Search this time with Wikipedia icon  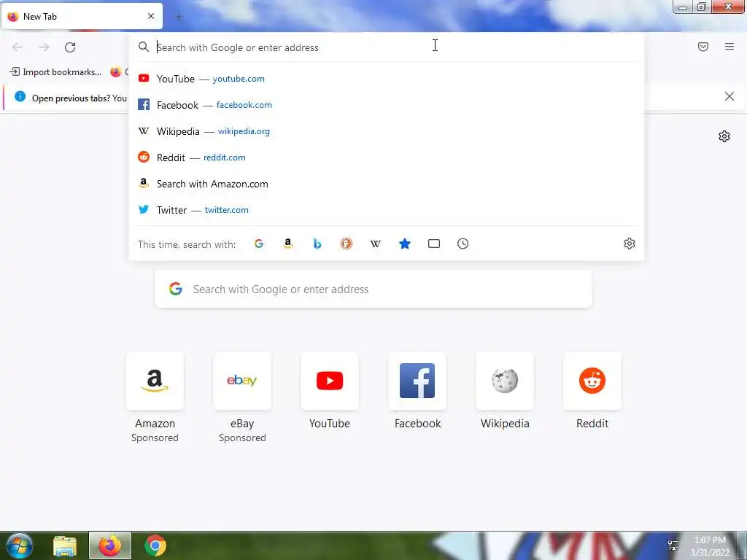[376, 244]
